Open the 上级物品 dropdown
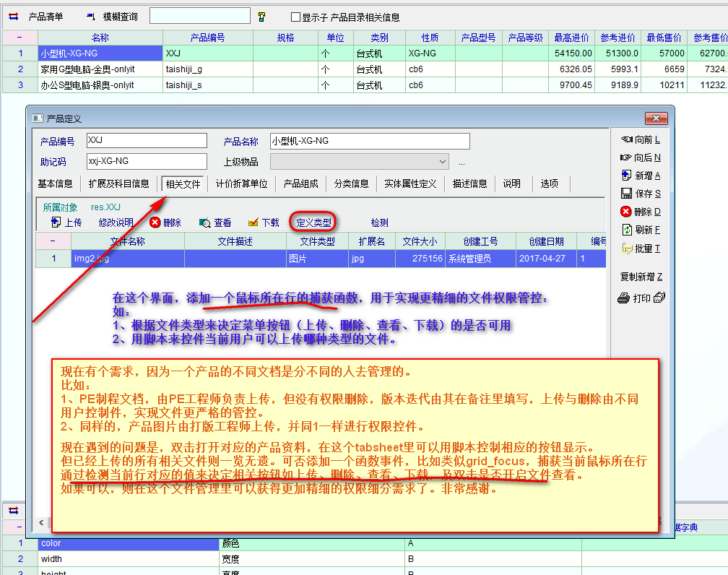 [x=443, y=162]
